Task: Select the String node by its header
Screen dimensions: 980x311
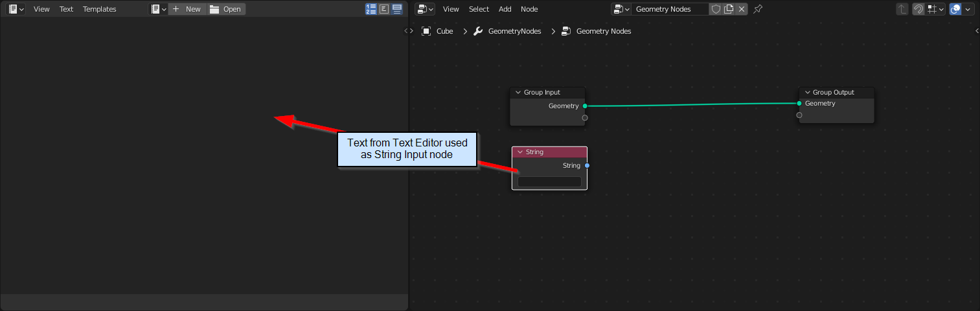Action: 549,152
